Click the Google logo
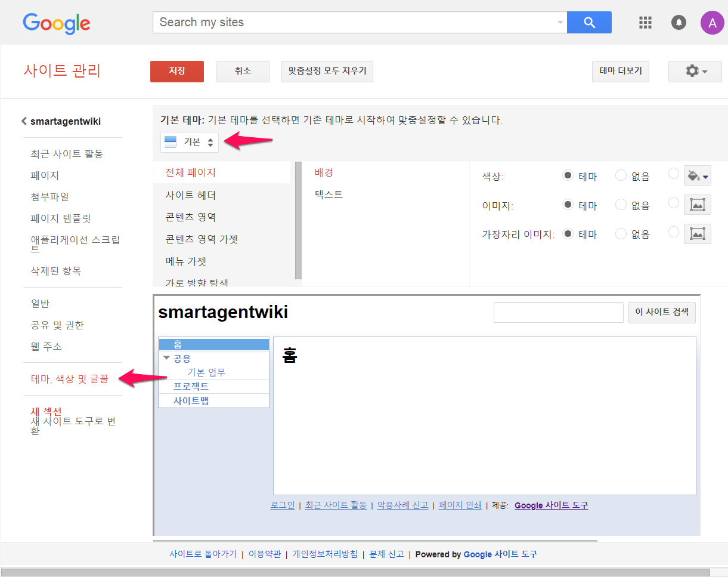Image resolution: width=728 pixels, height=577 pixels. pyautogui.click(x=57, y=23)
